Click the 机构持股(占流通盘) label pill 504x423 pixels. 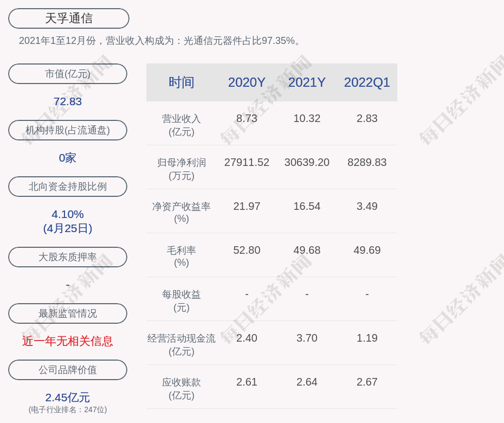click(x=68, y=130)
